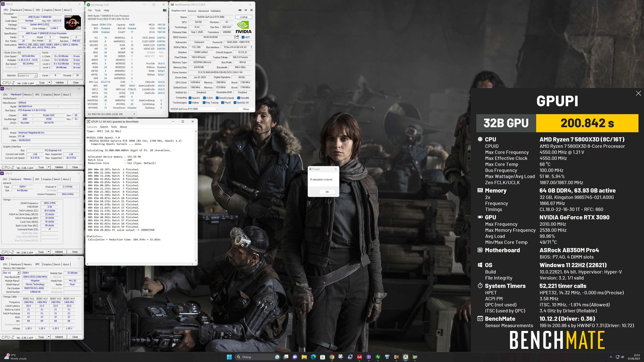The height and width of the screenshot is (362, 644).
Task: Toggle the UEFI checkbox in GPU-Z
Action: (243, 37)
